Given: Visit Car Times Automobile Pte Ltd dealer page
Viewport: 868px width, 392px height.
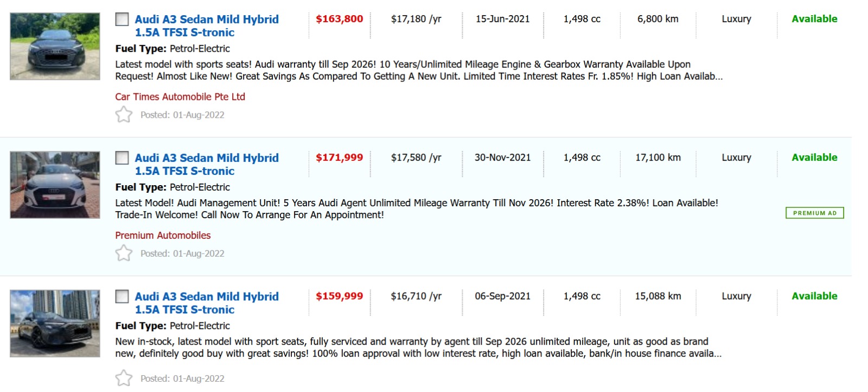Looking at the screenshot, I should click(x=180, y=97).
